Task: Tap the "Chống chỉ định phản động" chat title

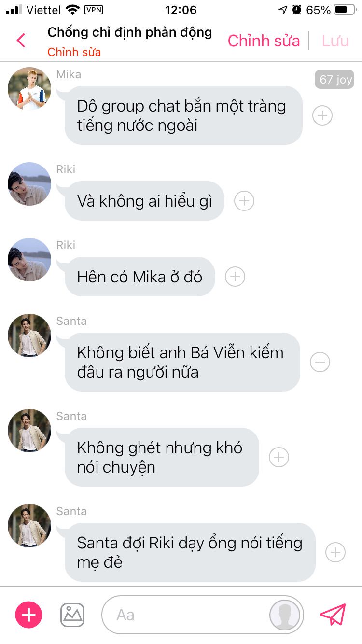Action: (130, 32)
